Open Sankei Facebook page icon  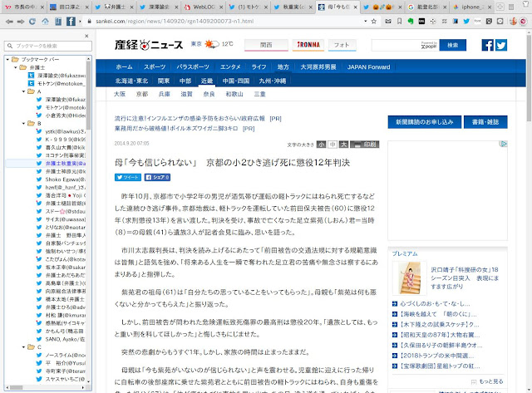(488, 45)
